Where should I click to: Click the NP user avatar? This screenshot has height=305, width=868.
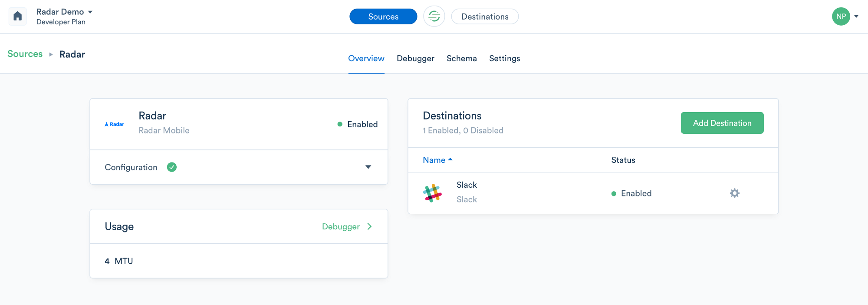[841, 17]
